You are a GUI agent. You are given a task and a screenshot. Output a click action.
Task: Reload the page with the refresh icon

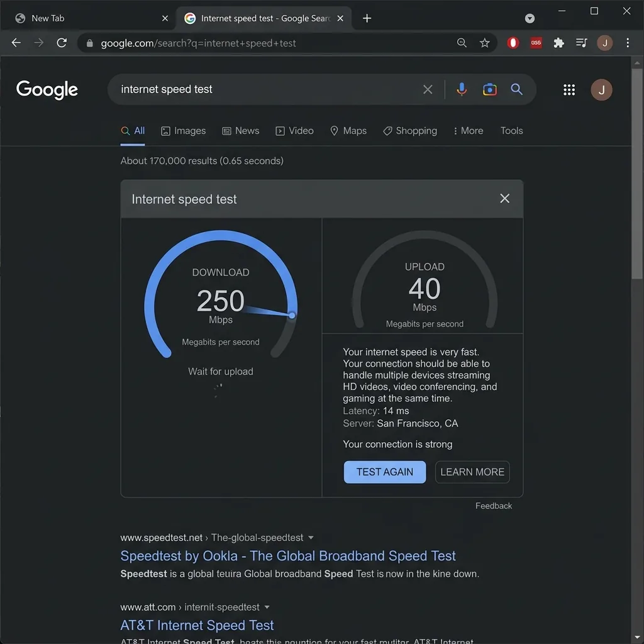click(x=62, y=43)
